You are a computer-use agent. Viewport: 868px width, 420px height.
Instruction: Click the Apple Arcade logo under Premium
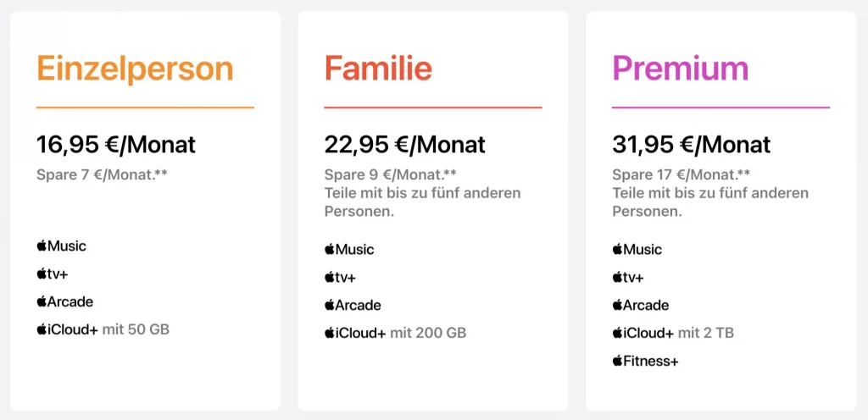641,306
